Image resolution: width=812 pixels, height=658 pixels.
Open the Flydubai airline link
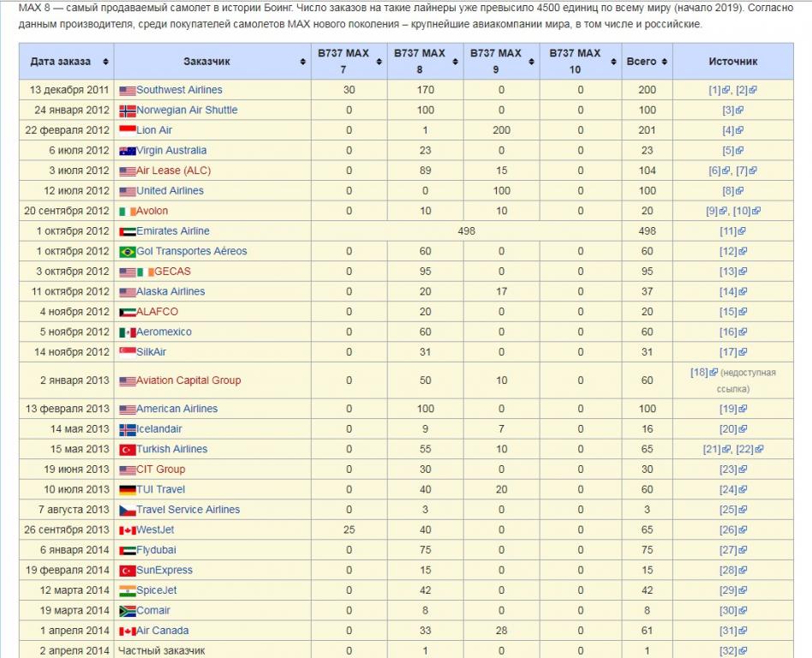(x=156, y=550)
